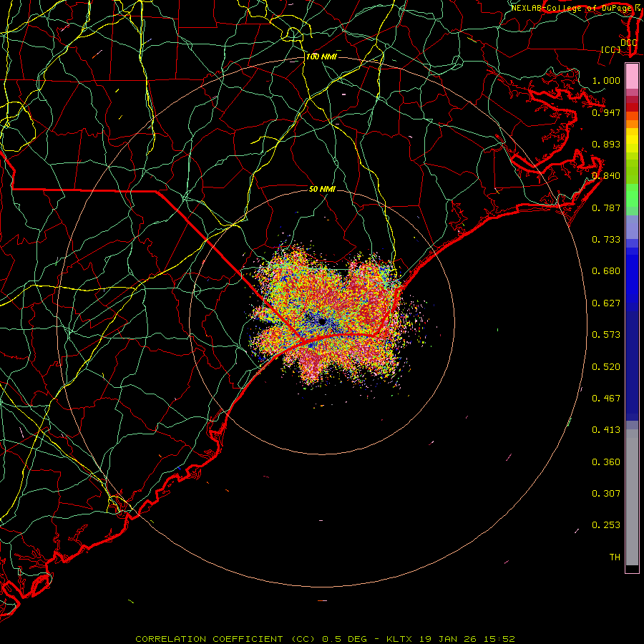The image size is (644, 644).
Task: Click the 0.467 color scale value
Action: click(x=606, y=398)
